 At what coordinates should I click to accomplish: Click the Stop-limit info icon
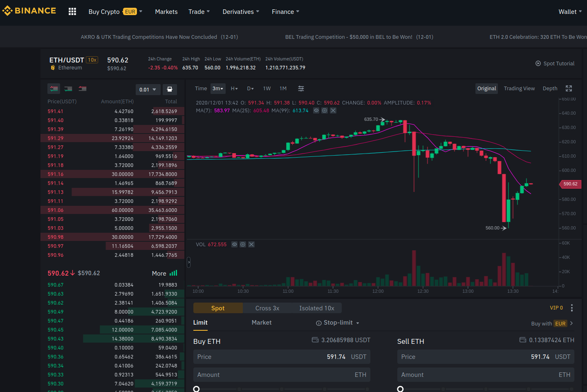318,323
